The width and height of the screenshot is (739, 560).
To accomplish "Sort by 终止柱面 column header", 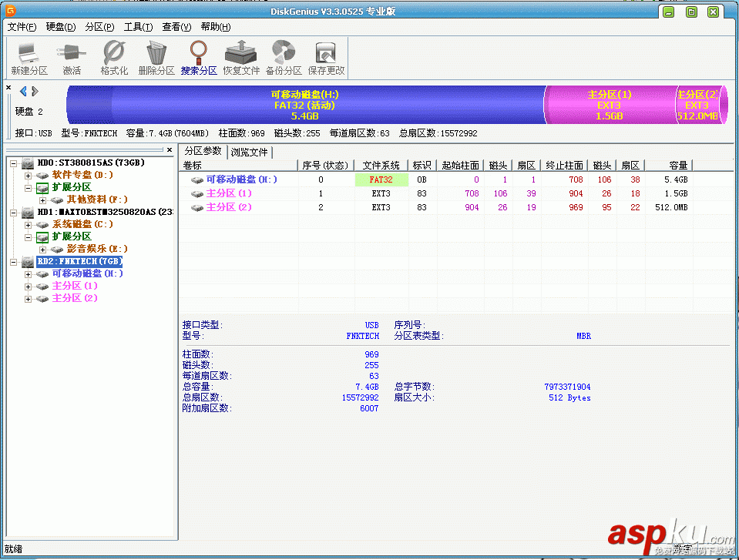I will coord(564,166).
